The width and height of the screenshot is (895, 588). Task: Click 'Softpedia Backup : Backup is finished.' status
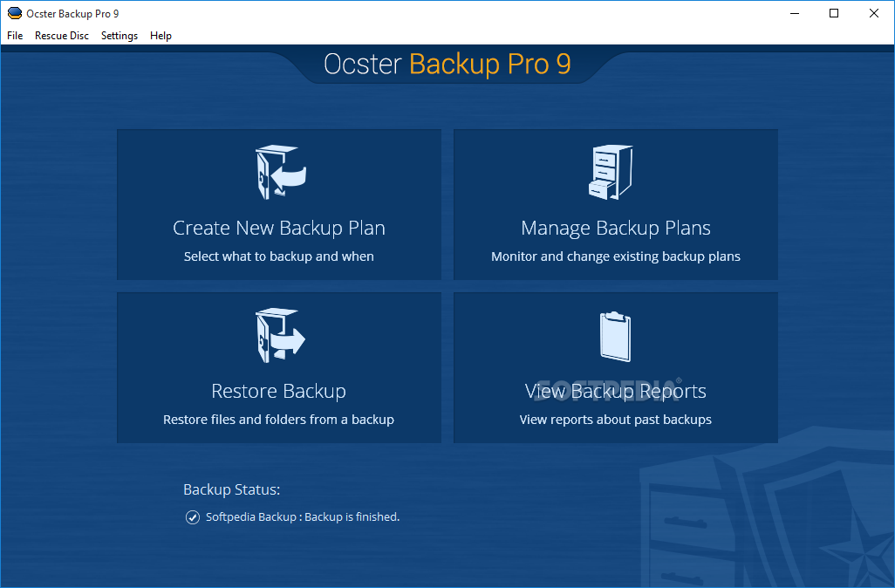tap(303, 516)
